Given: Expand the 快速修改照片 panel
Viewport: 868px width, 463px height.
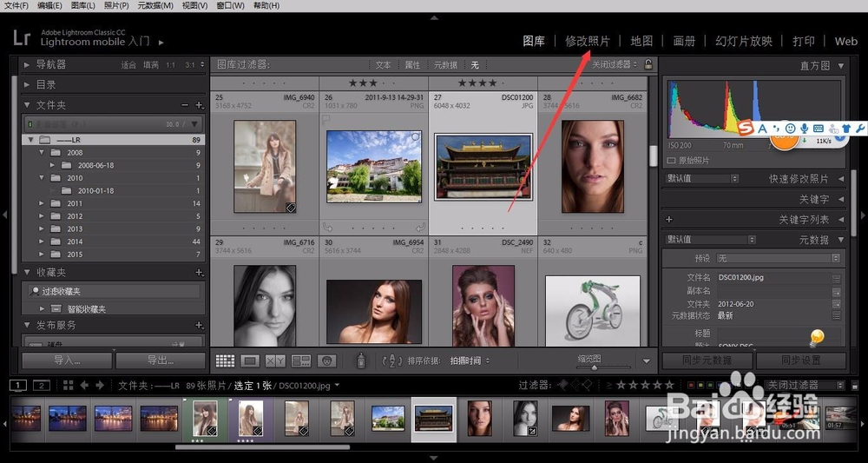Looking at the screenshot, I should 841,179.
